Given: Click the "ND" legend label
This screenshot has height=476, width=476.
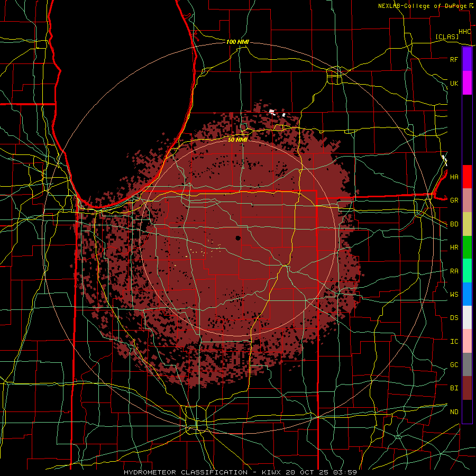Looking at the screenshot, I should [x=454, y=412].
